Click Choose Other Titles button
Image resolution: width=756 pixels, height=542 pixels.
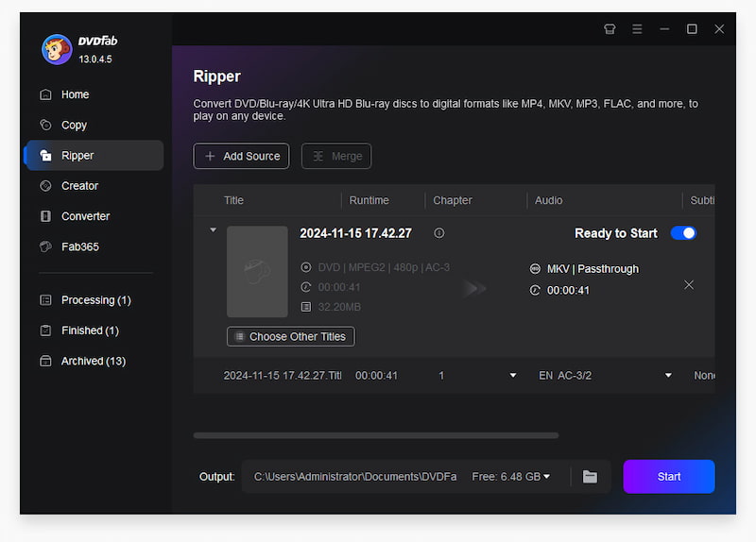tap(291, 336)
